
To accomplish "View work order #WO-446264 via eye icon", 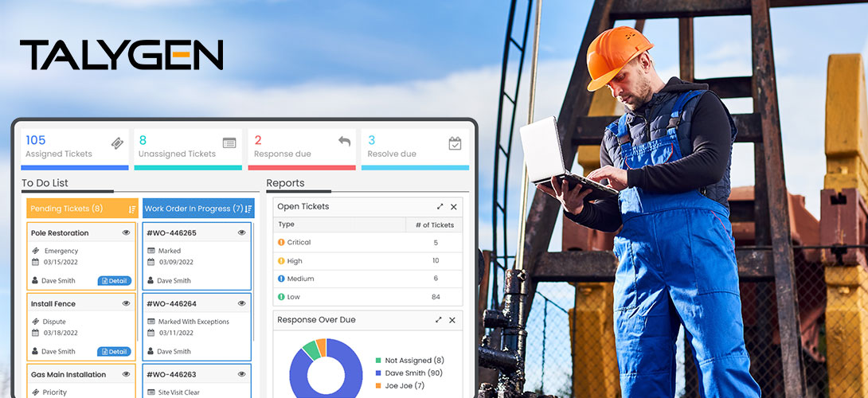I will coord(241,303).
